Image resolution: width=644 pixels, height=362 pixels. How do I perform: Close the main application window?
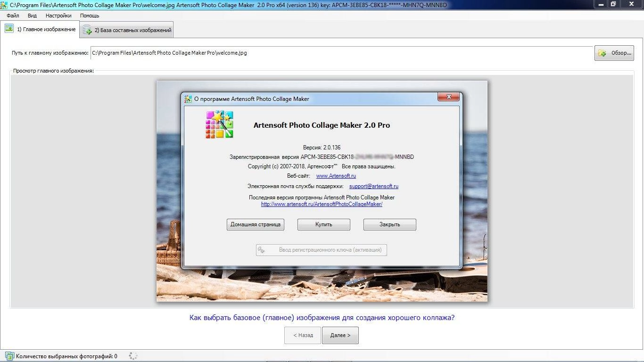click(630, 4)
